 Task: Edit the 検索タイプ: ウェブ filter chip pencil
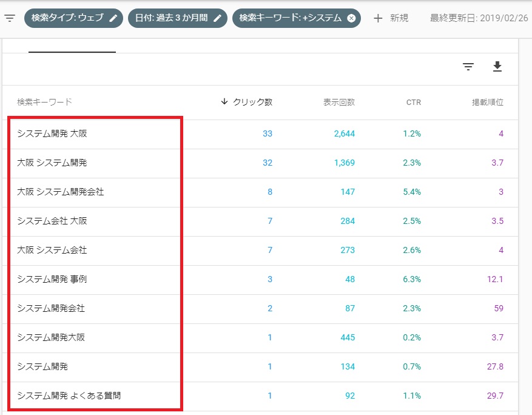pyautogui.click(x=113, y=18)
